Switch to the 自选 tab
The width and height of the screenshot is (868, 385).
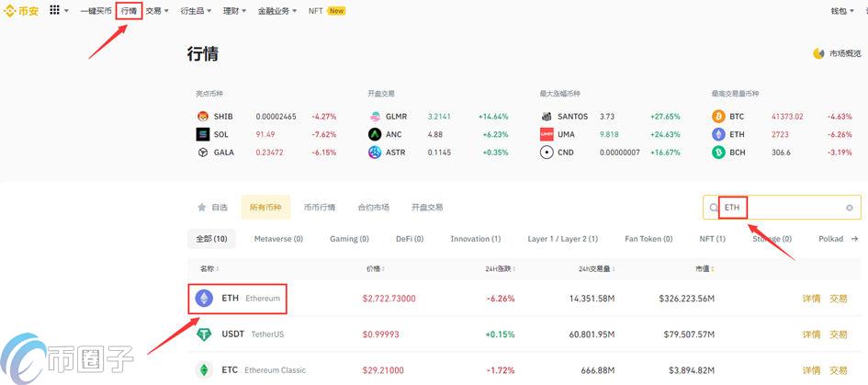pos(212,208)
